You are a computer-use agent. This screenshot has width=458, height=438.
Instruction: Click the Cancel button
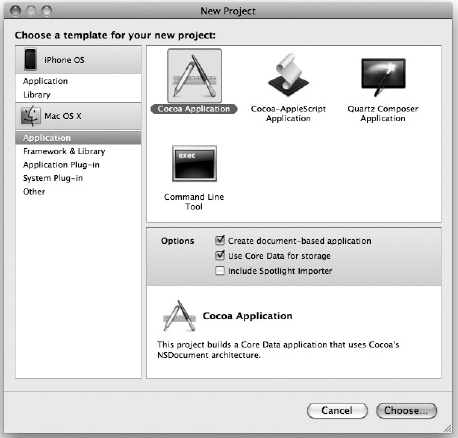(x=337, y=410)
